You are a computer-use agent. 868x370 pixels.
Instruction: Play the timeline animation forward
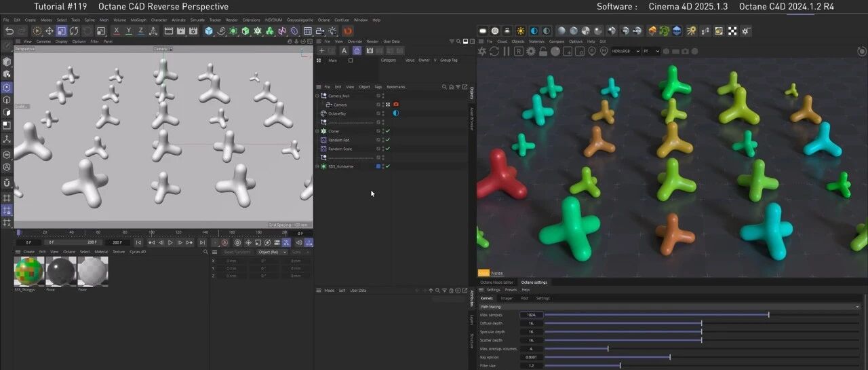click(x=170, y=242)
